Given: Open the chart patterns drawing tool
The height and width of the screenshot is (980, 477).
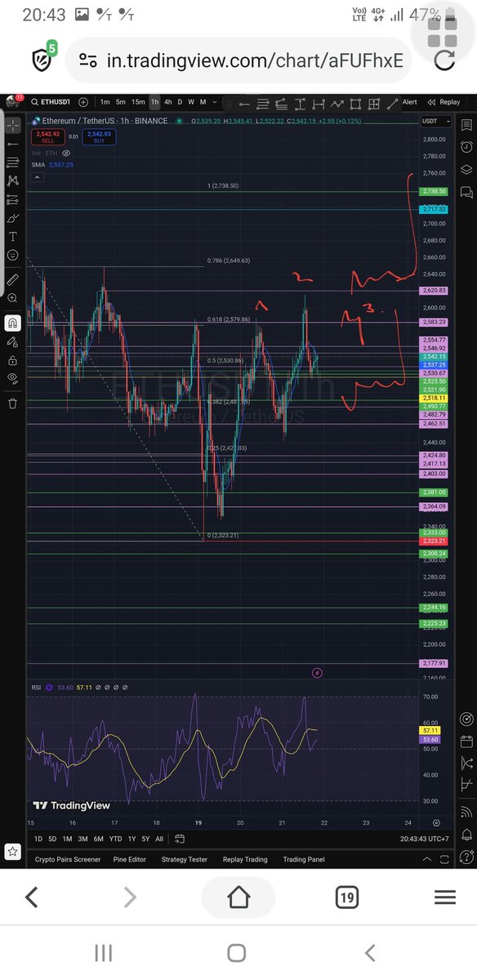Looking at the screenshot, I should (12, 180).
